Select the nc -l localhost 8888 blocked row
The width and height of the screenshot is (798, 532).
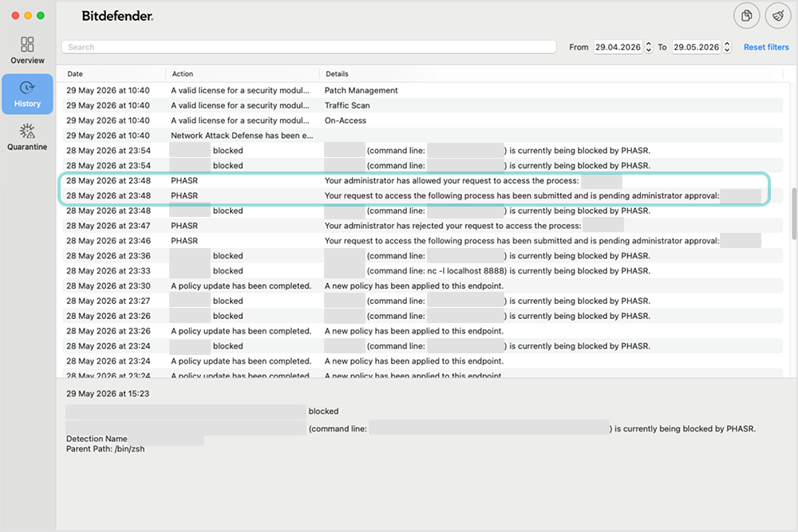click(x=422, y=270)
